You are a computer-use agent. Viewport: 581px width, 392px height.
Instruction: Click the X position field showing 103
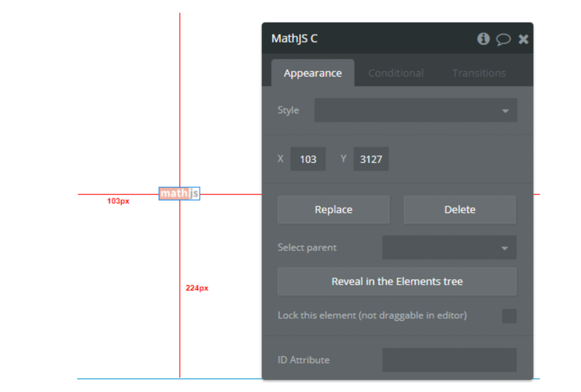[308, 159]
